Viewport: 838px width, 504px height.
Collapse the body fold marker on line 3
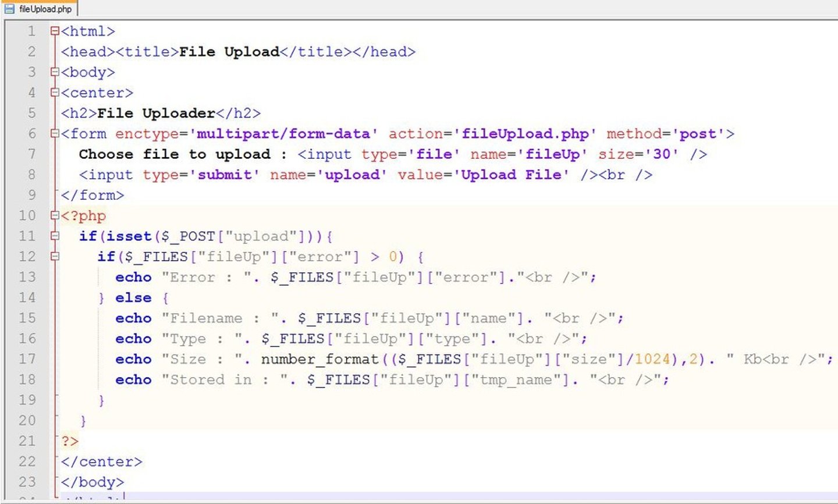click(55, 72)
